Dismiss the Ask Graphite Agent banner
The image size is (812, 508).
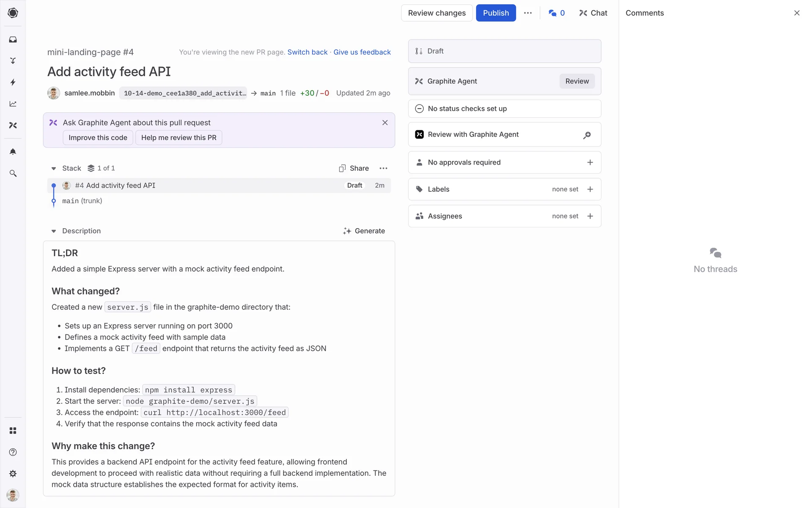[x=385, y=123]
